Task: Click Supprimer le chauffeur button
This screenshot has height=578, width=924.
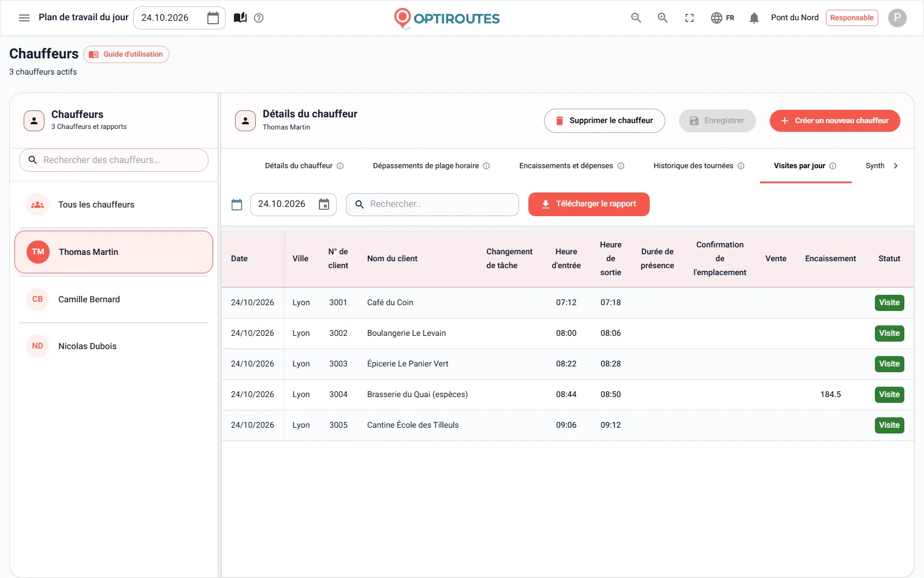Action: 604,121
